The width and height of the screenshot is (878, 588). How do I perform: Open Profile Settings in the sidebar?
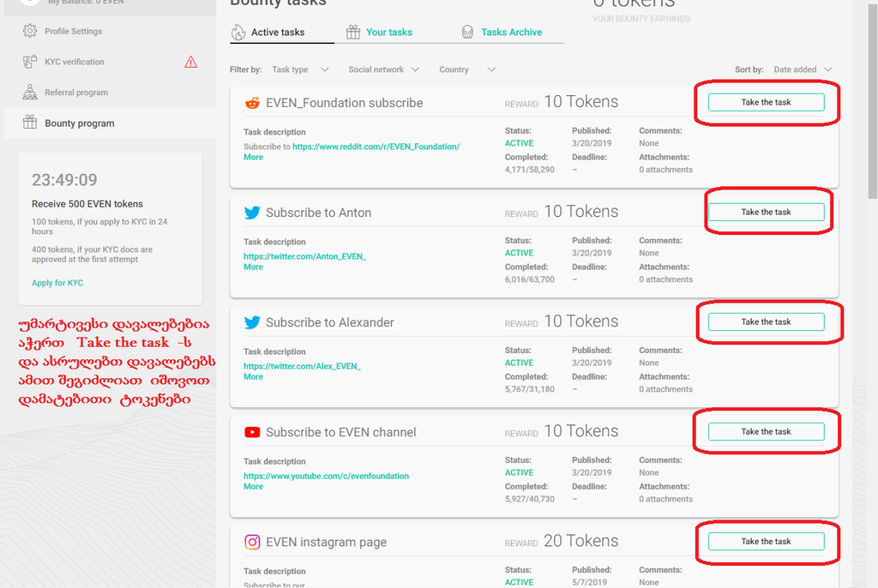click(x=111, y=32)
